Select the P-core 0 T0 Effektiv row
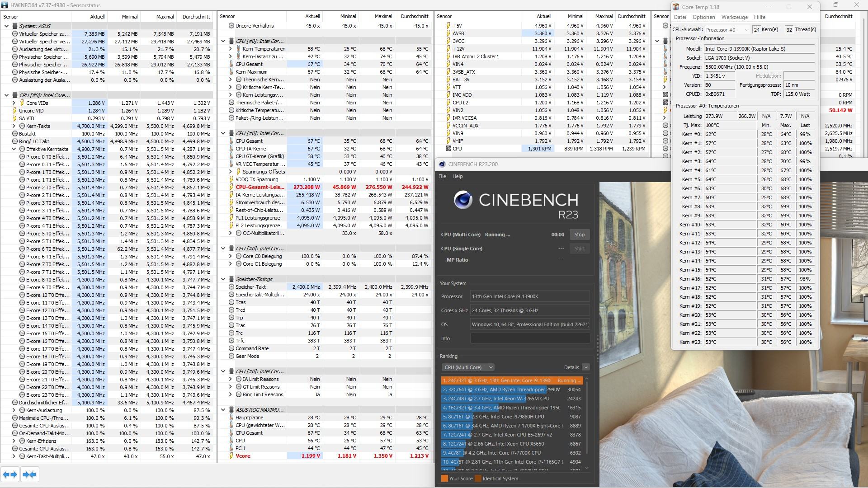The height and width of the screenshot is (488, 868). (107, 157)
